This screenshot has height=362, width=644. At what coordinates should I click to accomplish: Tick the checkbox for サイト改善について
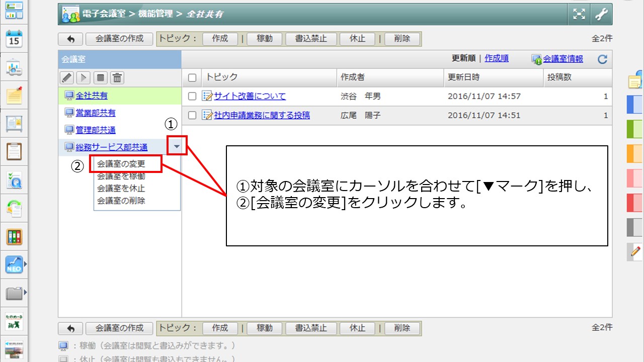point(192,97)
